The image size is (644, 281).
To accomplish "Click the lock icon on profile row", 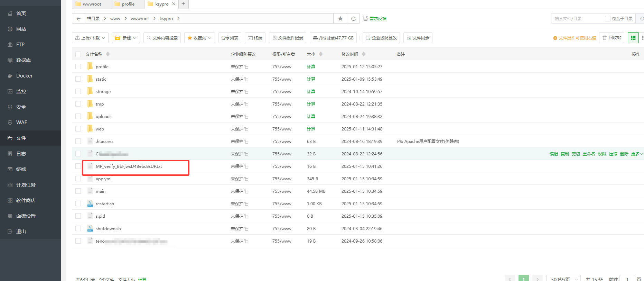I will click(246, 67).
